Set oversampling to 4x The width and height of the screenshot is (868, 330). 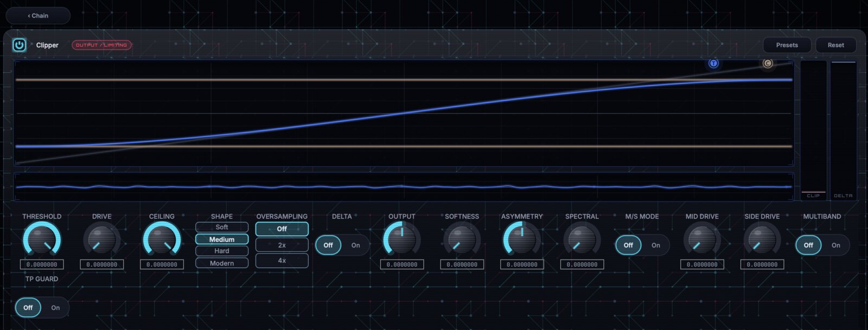tap(282, 261)
